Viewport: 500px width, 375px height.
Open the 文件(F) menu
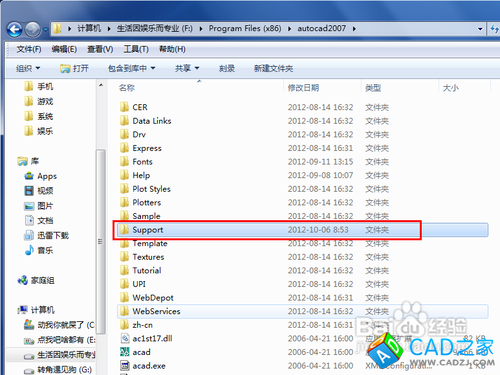[29, 49]
